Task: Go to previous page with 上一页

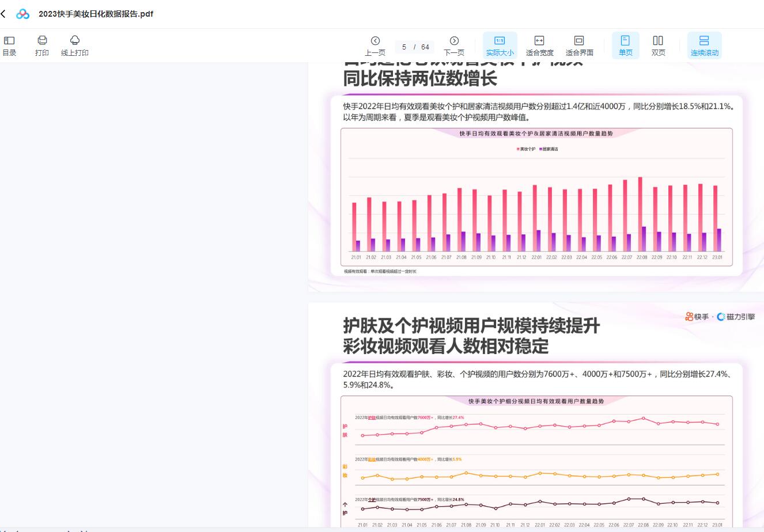Action: 375,45
